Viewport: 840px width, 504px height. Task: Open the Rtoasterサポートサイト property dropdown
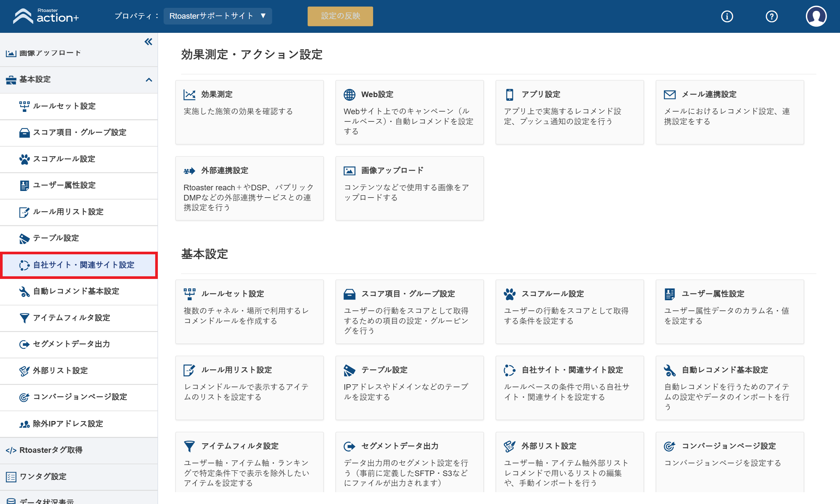pyautogui.click(x=218, y=16)
